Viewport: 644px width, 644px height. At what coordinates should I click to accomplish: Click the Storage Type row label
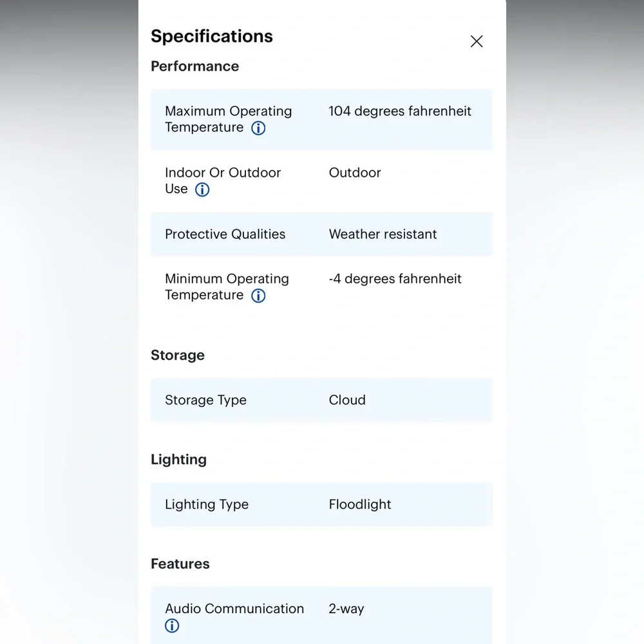tap(206, 400)
